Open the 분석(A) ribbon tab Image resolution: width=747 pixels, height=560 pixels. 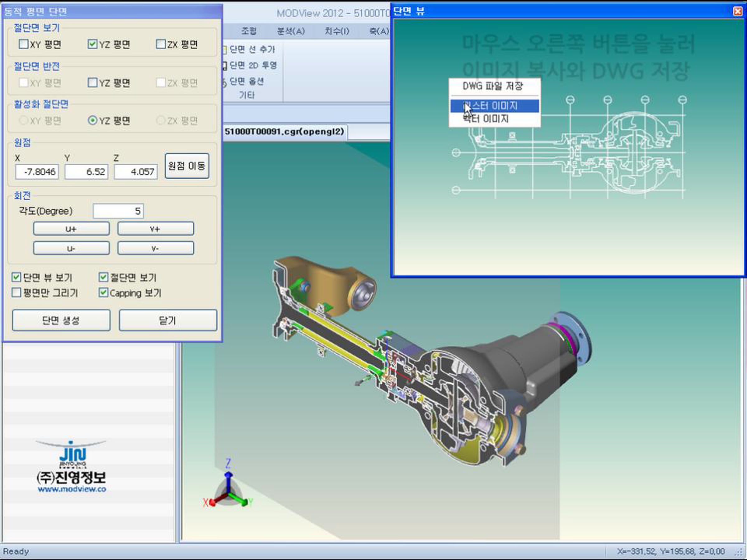tap(290, 31)
